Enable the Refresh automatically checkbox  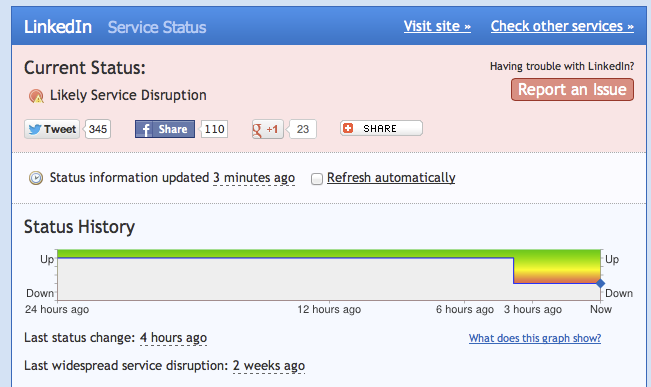click(317, 179)
